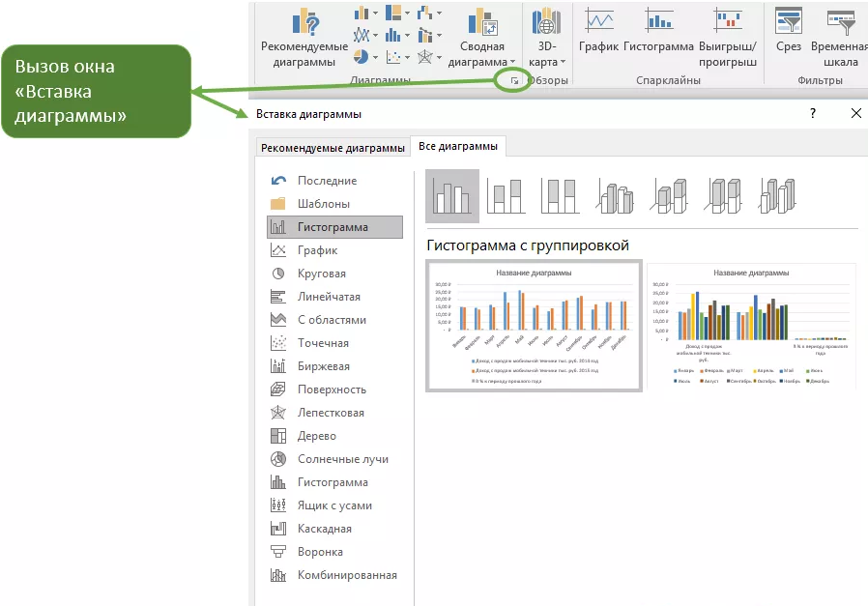Select Комбинированная chart category
Screen dimensions: 868x606
point(334,576)
